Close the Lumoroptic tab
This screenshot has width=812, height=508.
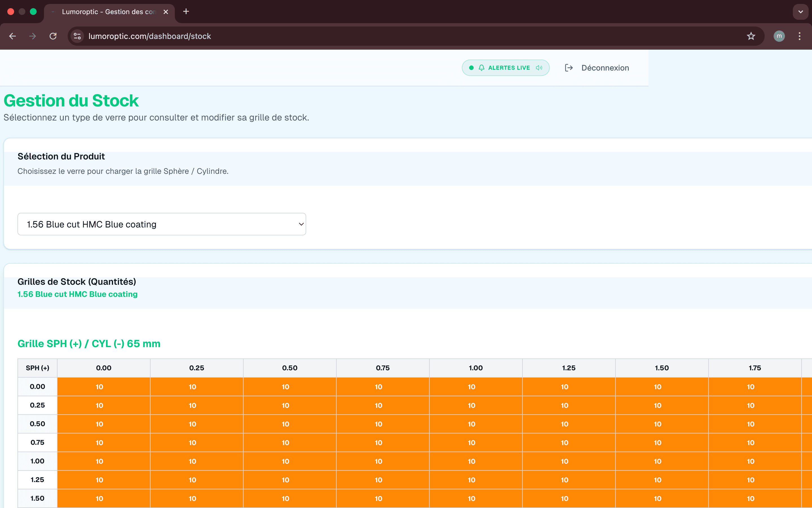166,12
